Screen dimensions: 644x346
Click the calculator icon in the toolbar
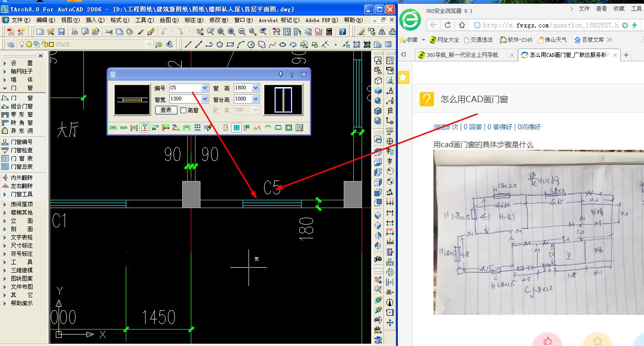point(329,32)
